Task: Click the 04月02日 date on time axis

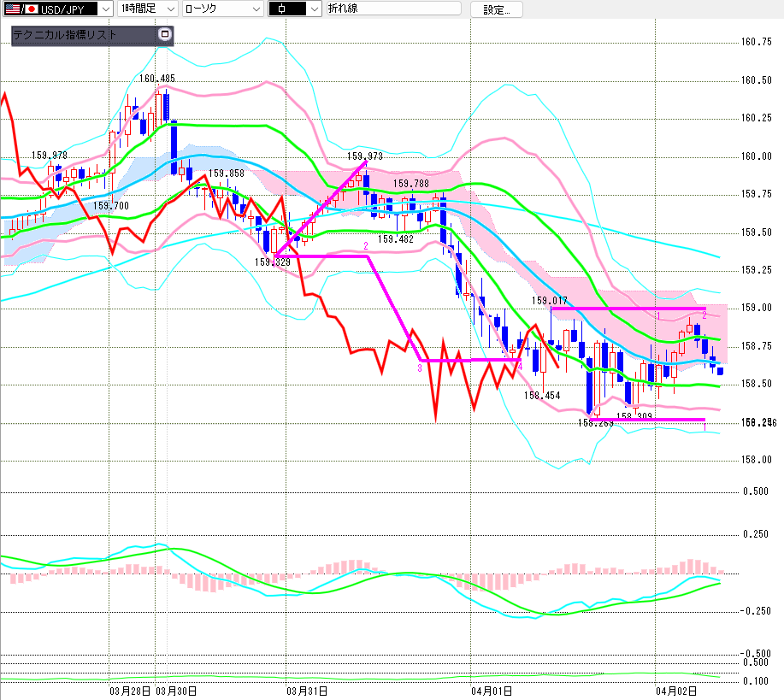Action: 675,689
